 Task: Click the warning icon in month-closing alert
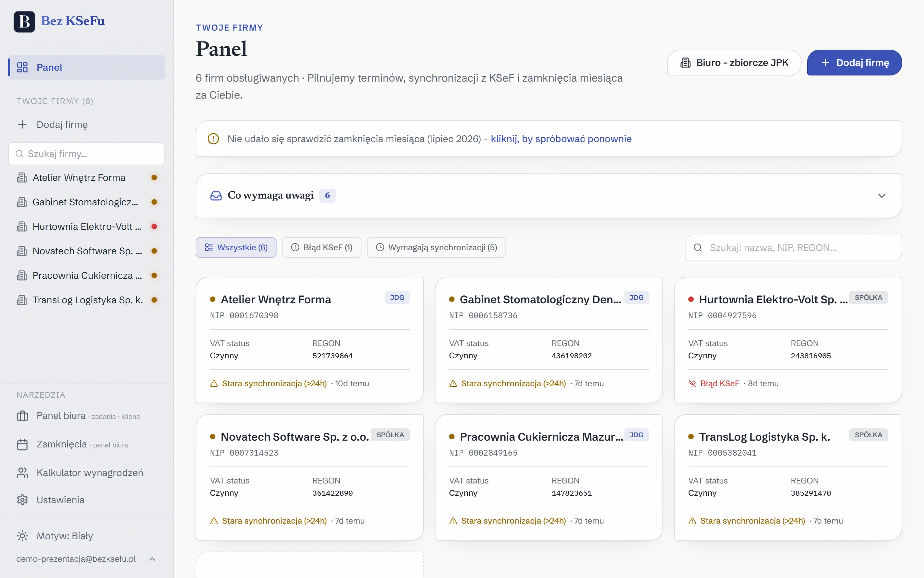[213, 139]
